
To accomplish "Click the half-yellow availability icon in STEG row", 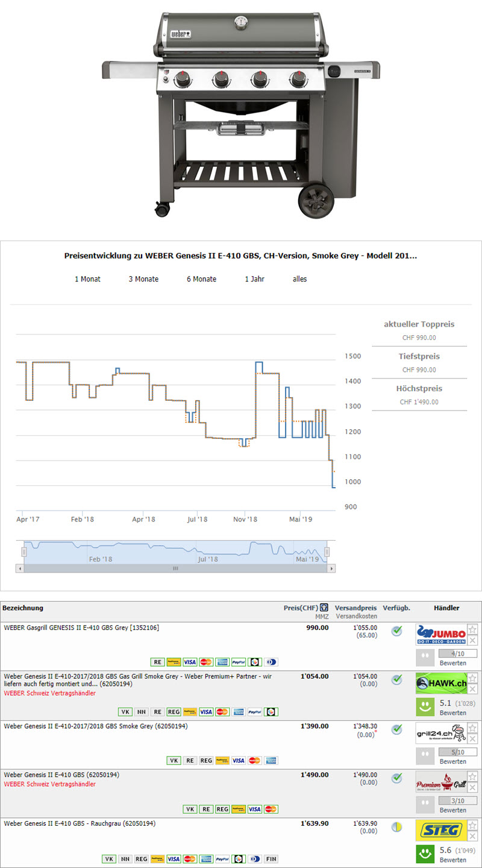I will pyautogui.click(x=396, y=827).
